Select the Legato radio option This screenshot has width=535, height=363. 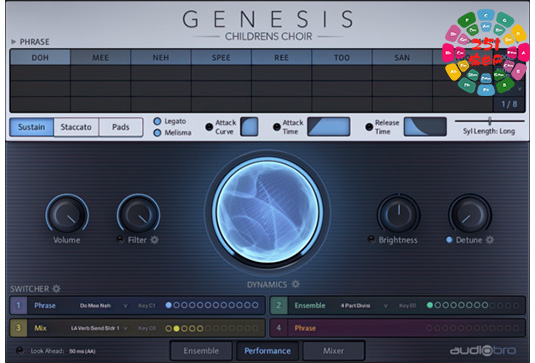[157, 121]
